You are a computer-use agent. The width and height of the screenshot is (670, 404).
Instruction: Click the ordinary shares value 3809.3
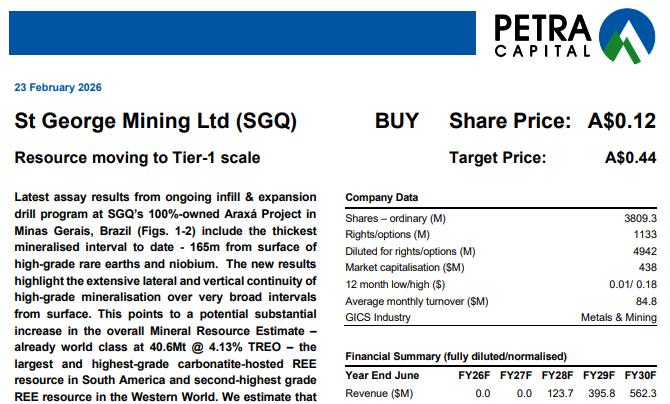click(x=638, y=218)
